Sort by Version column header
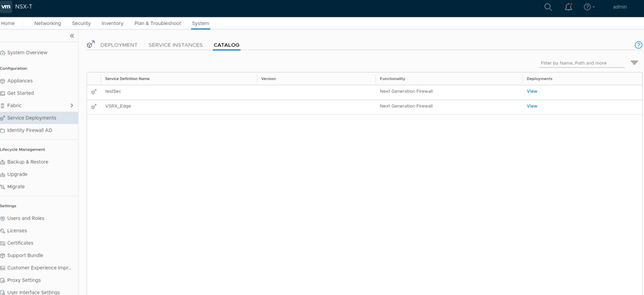Image resolution: width=644 pixels, height=295 pixels. [x=269, y=79]
